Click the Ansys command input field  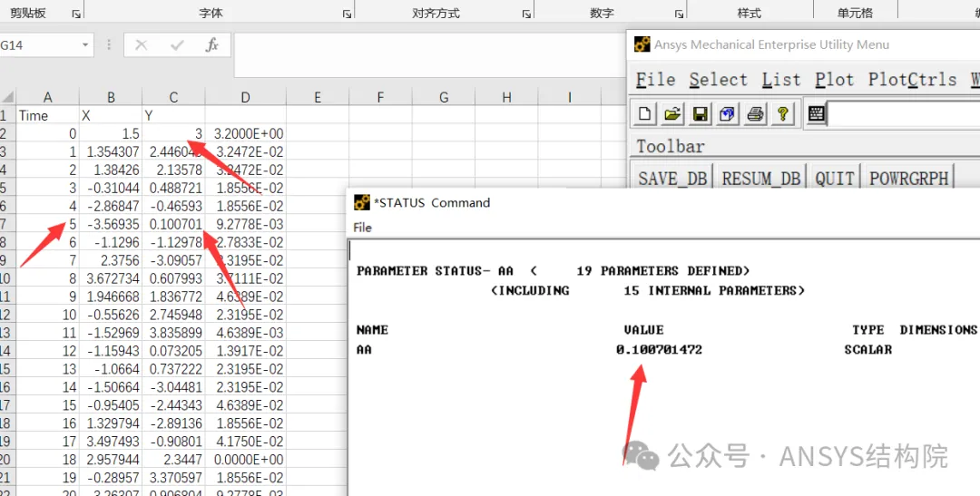905,113
